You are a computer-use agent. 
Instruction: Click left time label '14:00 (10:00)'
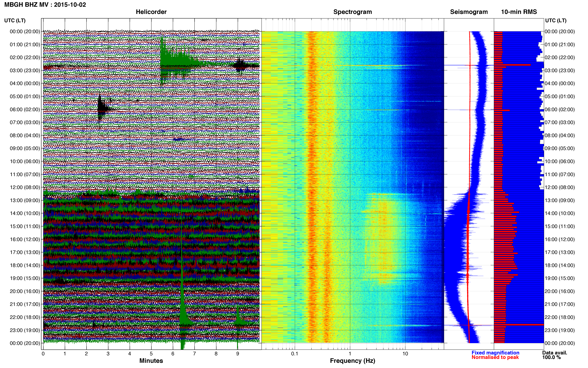(x=25, y=213)
